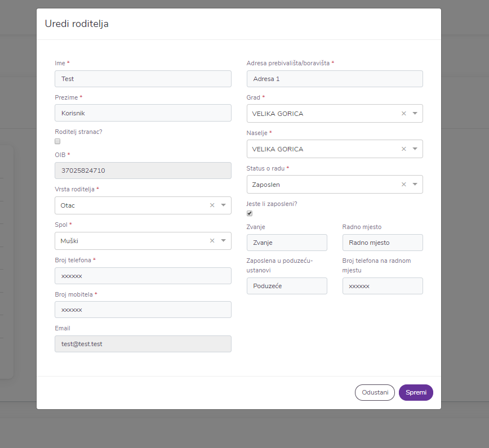Open the Status o radu dropdown arrow
489x448 pixels.
[415, 185]
